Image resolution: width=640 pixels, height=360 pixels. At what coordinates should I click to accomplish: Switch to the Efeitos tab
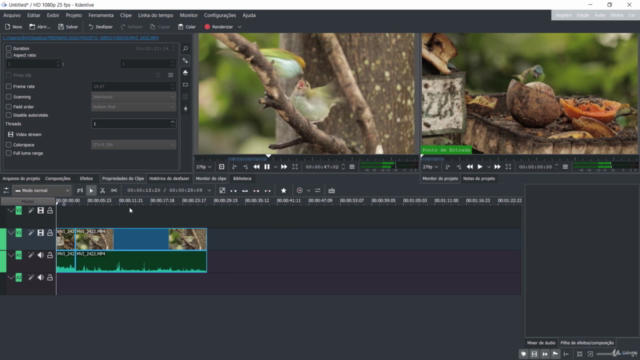click(86, 179)
